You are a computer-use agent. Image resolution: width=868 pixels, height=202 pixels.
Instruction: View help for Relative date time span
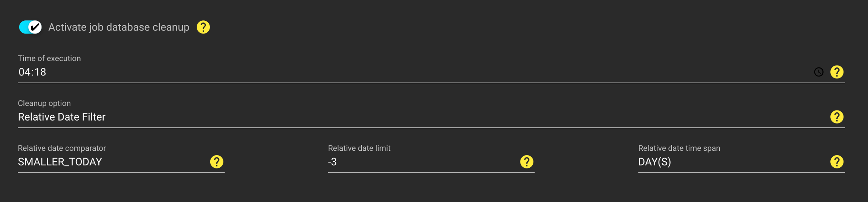click(837, 162)
